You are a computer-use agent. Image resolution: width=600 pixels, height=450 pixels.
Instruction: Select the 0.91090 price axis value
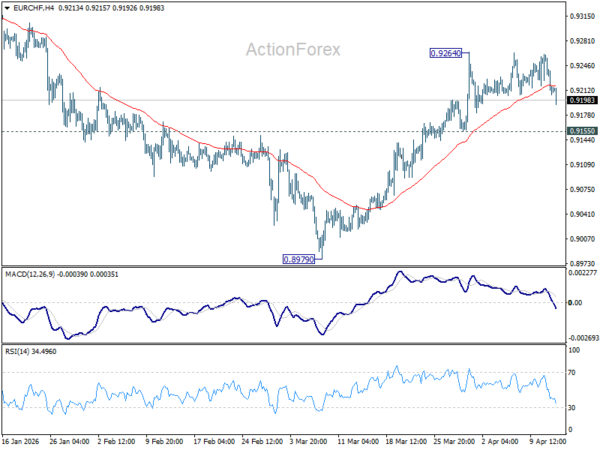(582, 165)
